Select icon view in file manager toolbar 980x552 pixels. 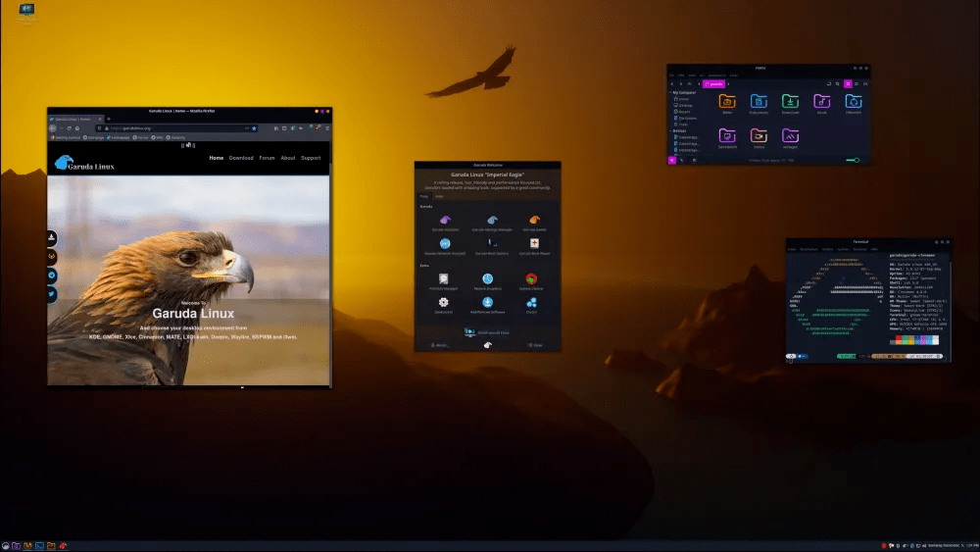(848, 83)
